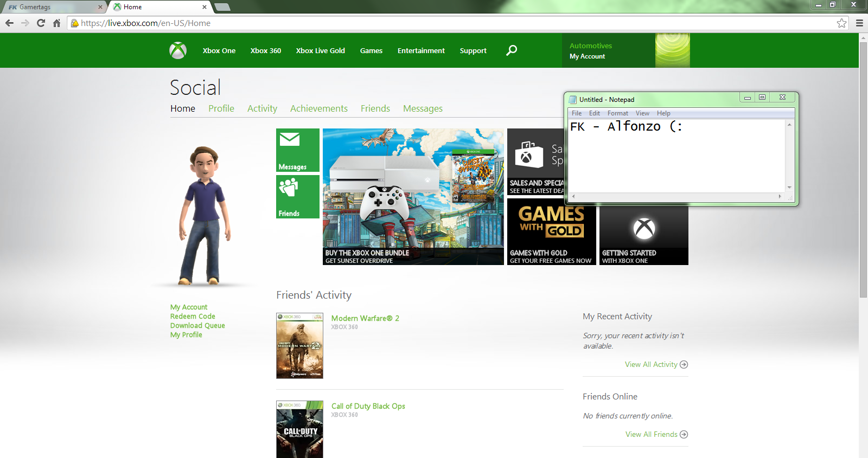Open the My Profile link
Viewport: 868px width, 458px height.
click(186, 335)
